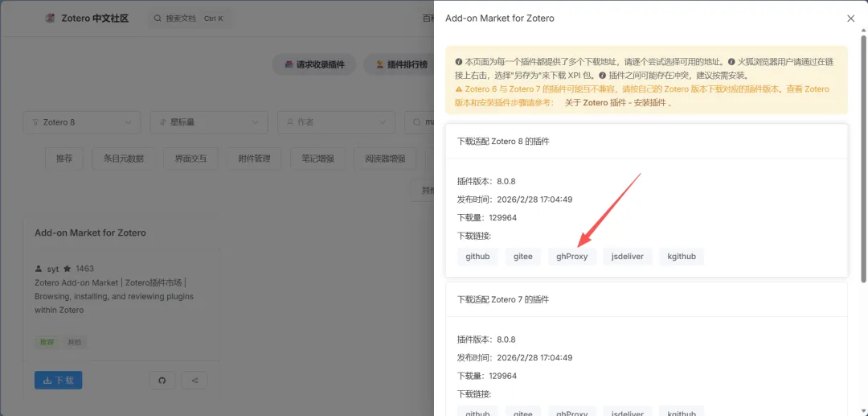The height and width of the screenshot is (416, 868).
Task: Close the Add-on Market drawer with X
Action: pyautogui.click(x=851, y=19)
